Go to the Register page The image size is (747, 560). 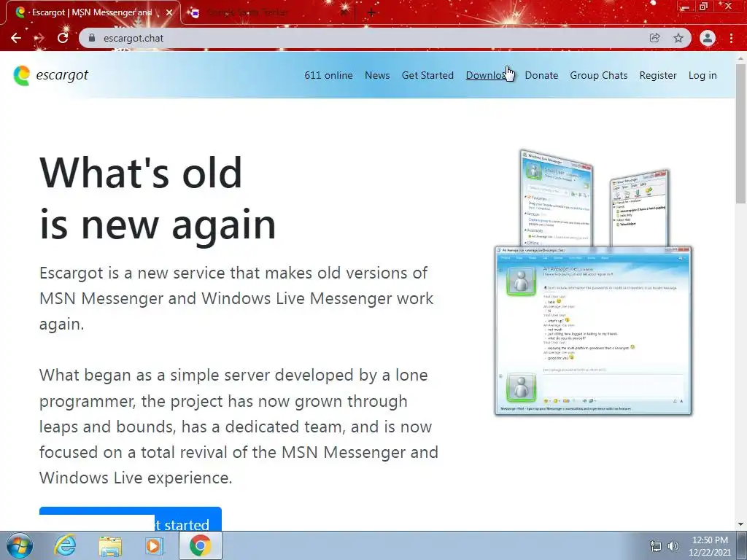tap(658, 75)
